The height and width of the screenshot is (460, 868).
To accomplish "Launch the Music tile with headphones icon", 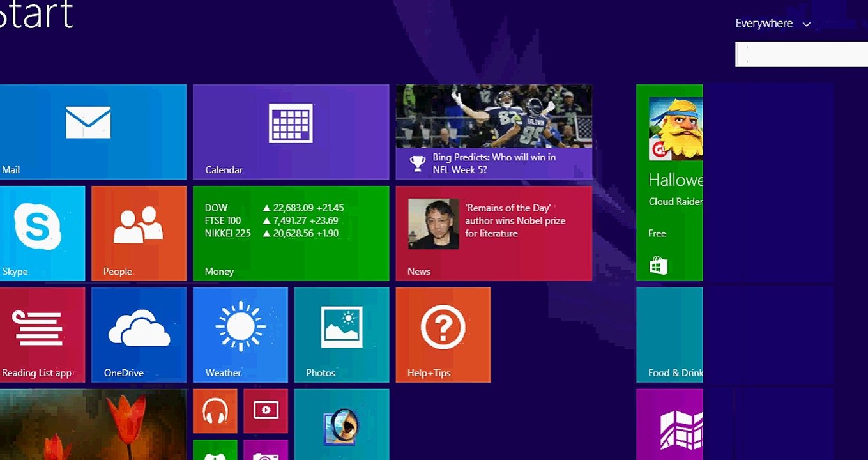I will click(215, 411).
